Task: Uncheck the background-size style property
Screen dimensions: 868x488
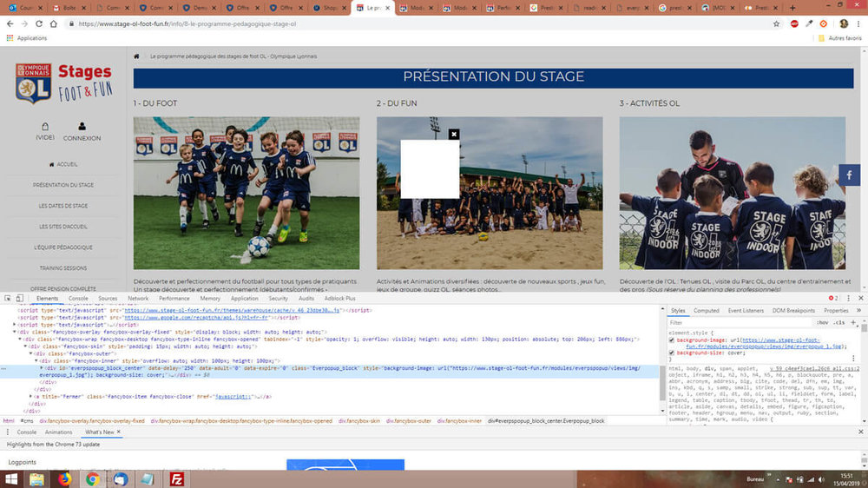Action: click(x=672, y=353)
